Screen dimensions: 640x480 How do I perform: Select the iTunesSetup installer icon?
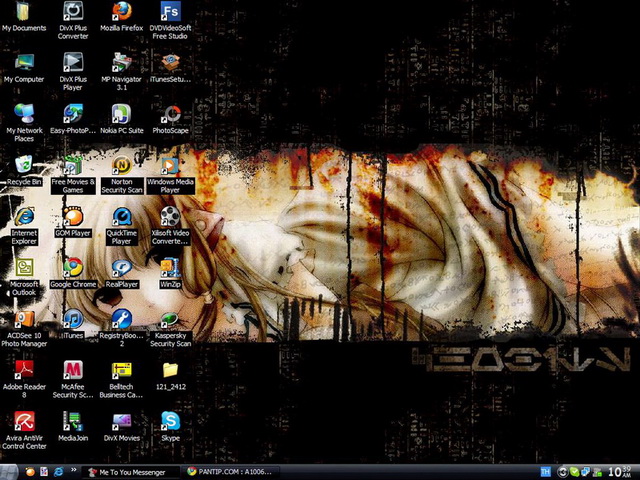pyautogui.click(x=170, y=62)
